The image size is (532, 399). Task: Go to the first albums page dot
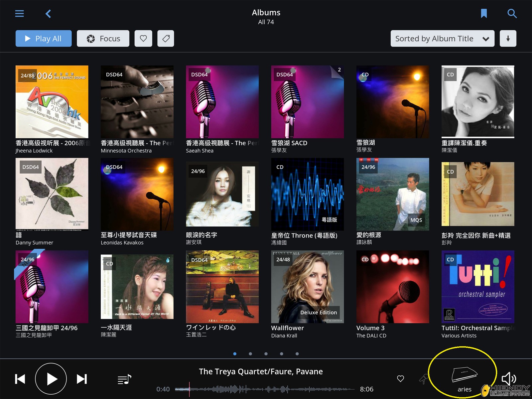tap(235, 354)
